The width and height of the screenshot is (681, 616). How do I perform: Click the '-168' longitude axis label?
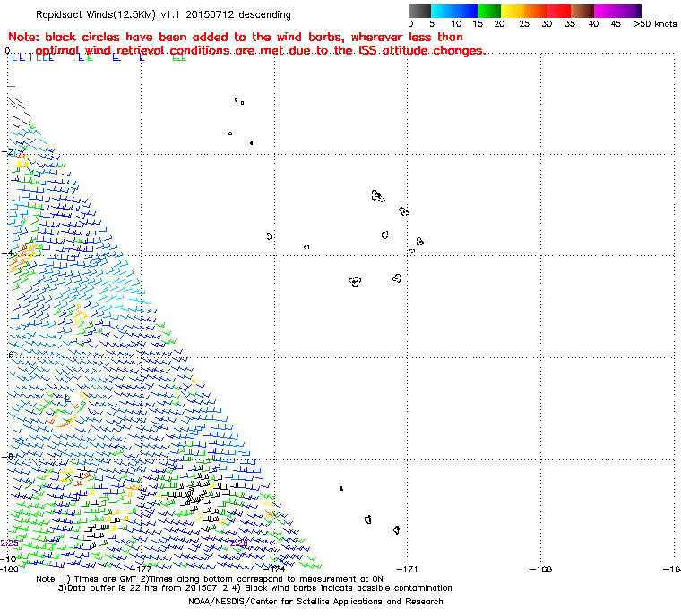click(541, 569)
